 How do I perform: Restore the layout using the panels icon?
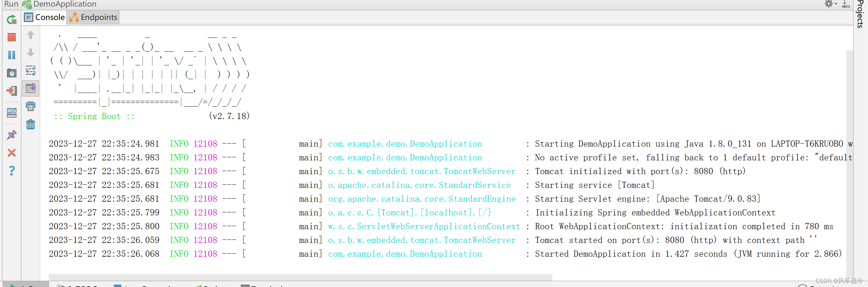[12, 113]
